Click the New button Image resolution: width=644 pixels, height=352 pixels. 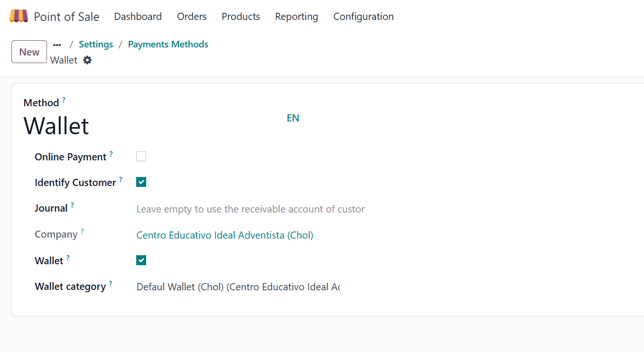point(29,52)
